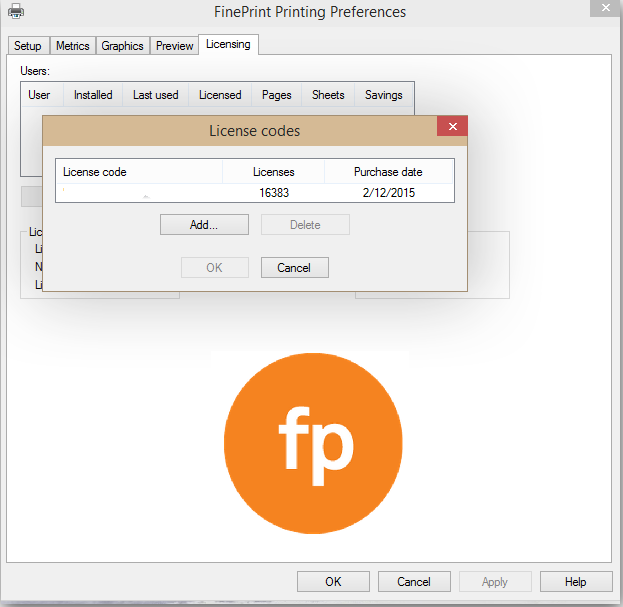Click the orange fp FinePrint logo
Viewport: 623px width, 607px height.
[x=313, y=443]
